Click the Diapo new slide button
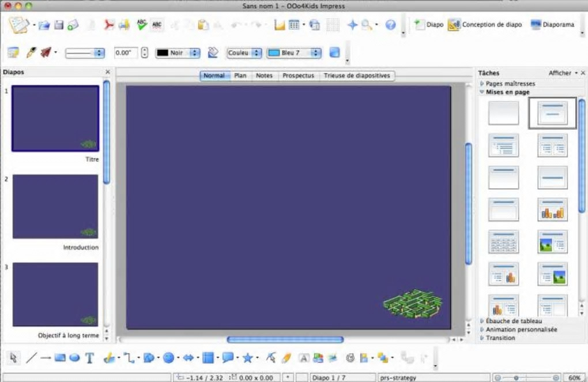This screenshot has width=588, height=382. [428, 25]
